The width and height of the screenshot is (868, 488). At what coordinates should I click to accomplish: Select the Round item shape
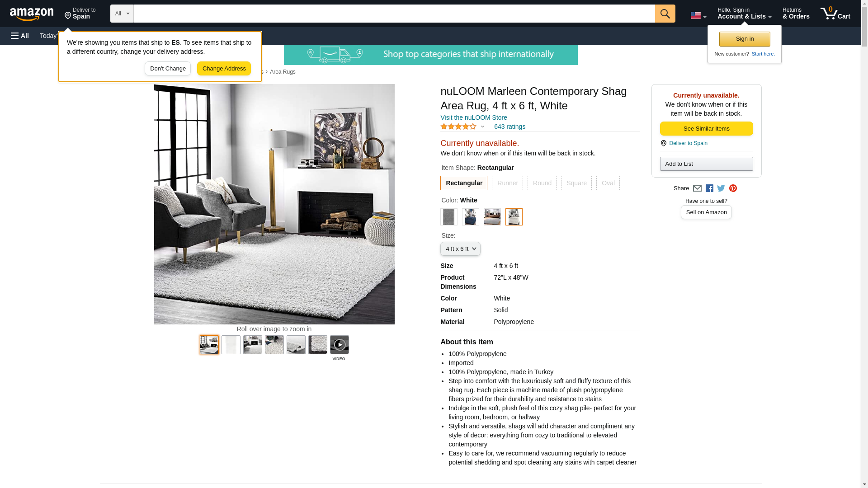point(542,183)
